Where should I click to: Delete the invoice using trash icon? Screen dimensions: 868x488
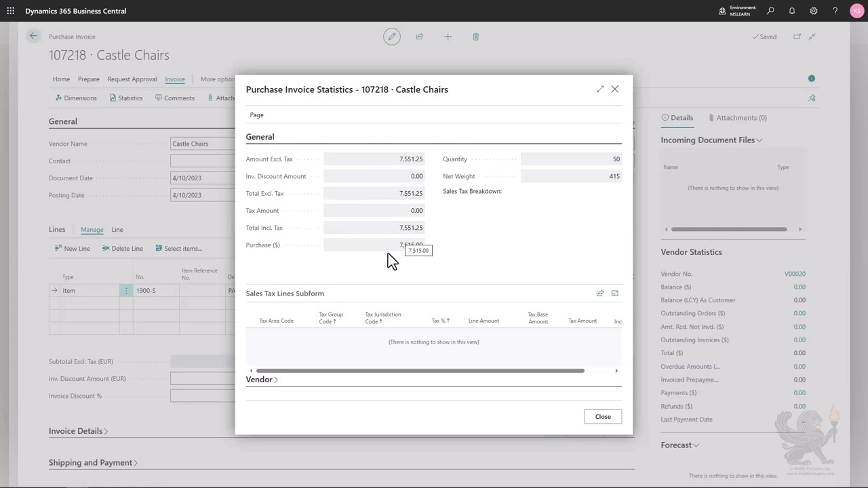click(x=475, y=37)
